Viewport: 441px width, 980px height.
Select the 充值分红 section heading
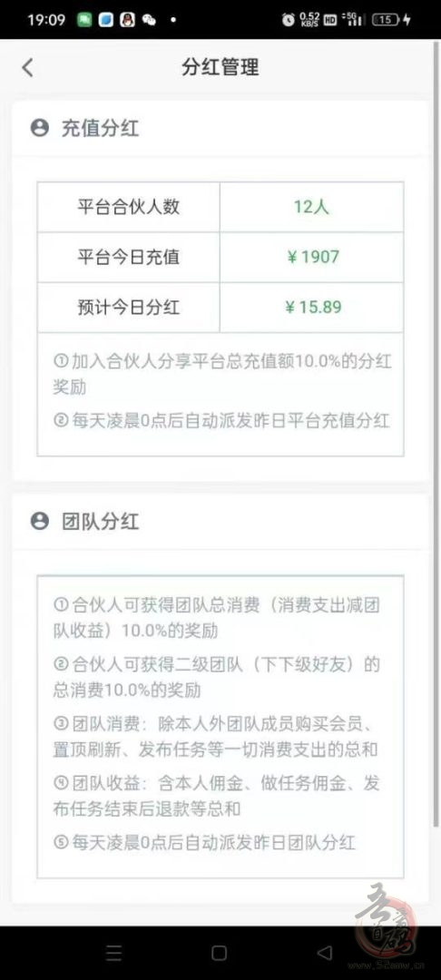click(x=100, y=128)
